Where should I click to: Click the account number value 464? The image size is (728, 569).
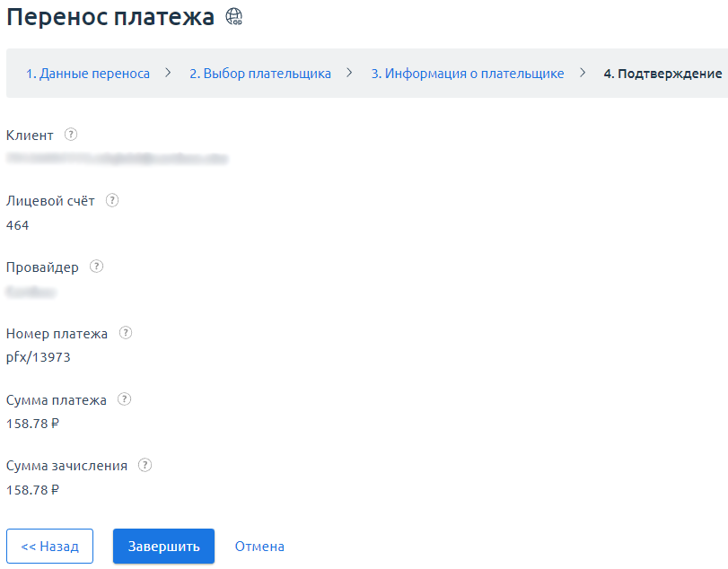[x=17, y=225]
